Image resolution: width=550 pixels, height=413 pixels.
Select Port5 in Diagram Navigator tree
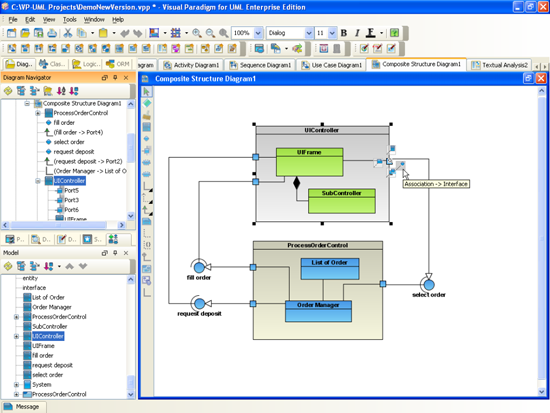tap(71, 191)
